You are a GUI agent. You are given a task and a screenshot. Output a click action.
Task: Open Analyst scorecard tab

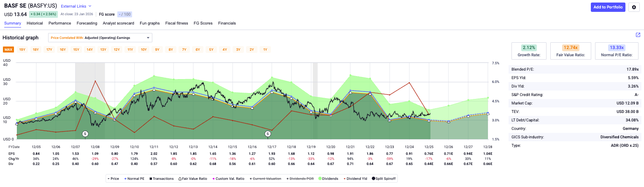[x=119, y=23]
